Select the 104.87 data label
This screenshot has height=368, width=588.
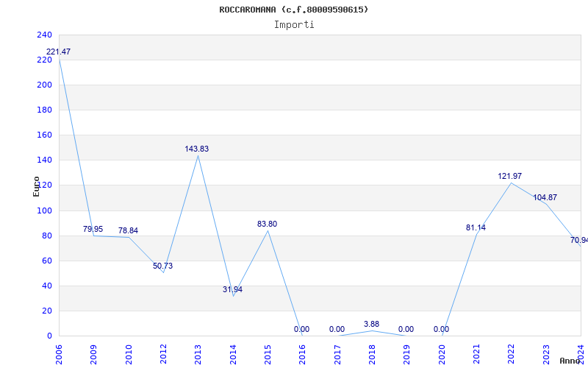coord(545,197)
